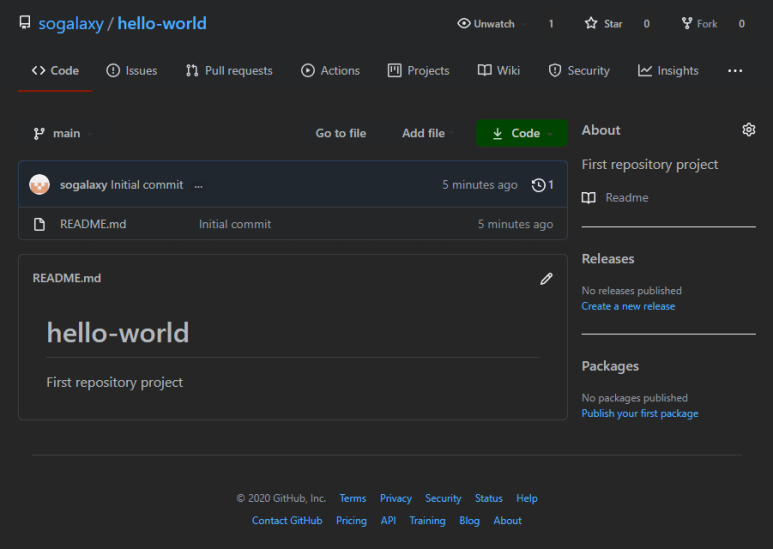Click the file icon beside README.md
Viewport: 773px width, 549px height.
coord(39,224)
